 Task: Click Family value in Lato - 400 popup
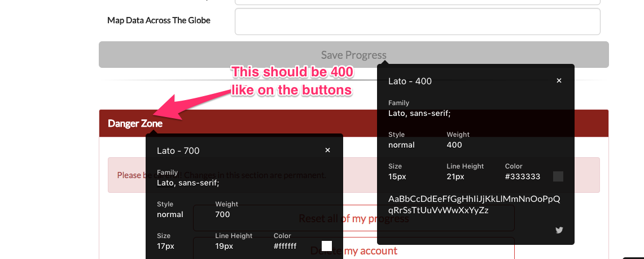click(419, 113)
